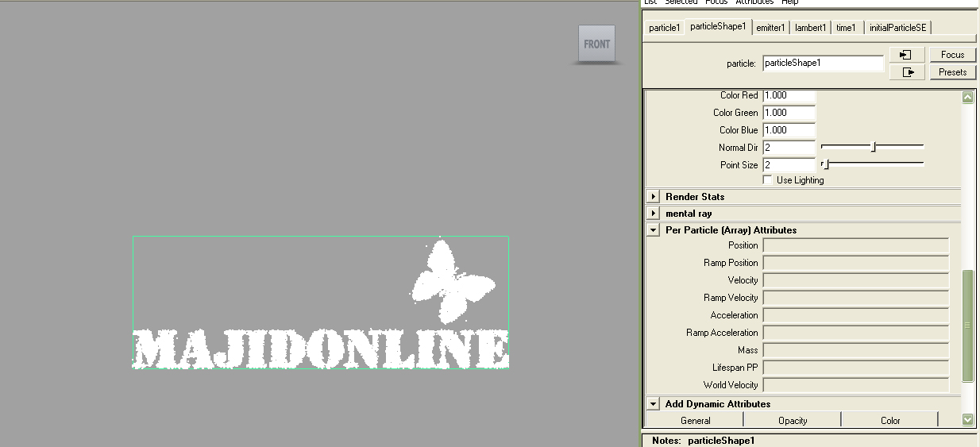Screen dimensions: 980x447
Task: Switch to the emitter1 tab
Action: click(770, 28)
